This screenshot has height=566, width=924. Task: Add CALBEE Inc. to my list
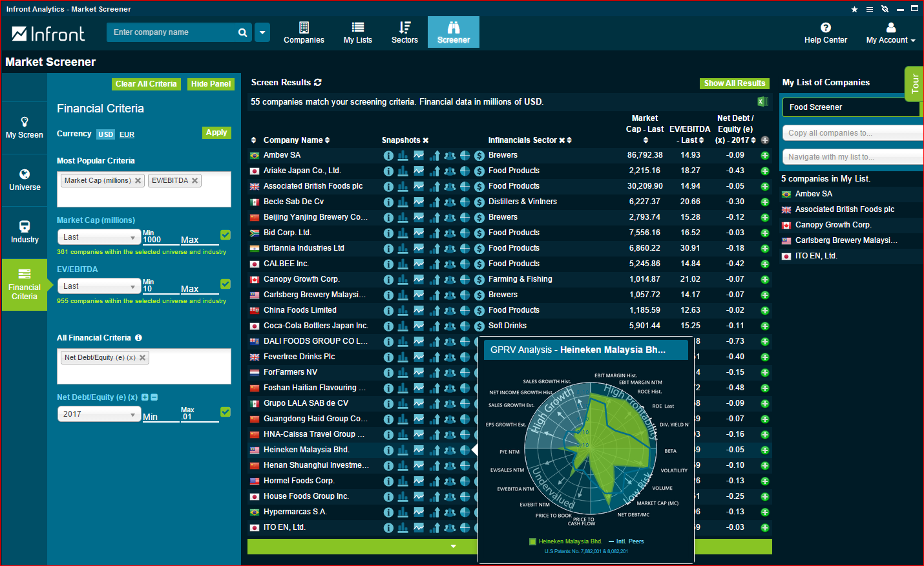tap(765, 264)
